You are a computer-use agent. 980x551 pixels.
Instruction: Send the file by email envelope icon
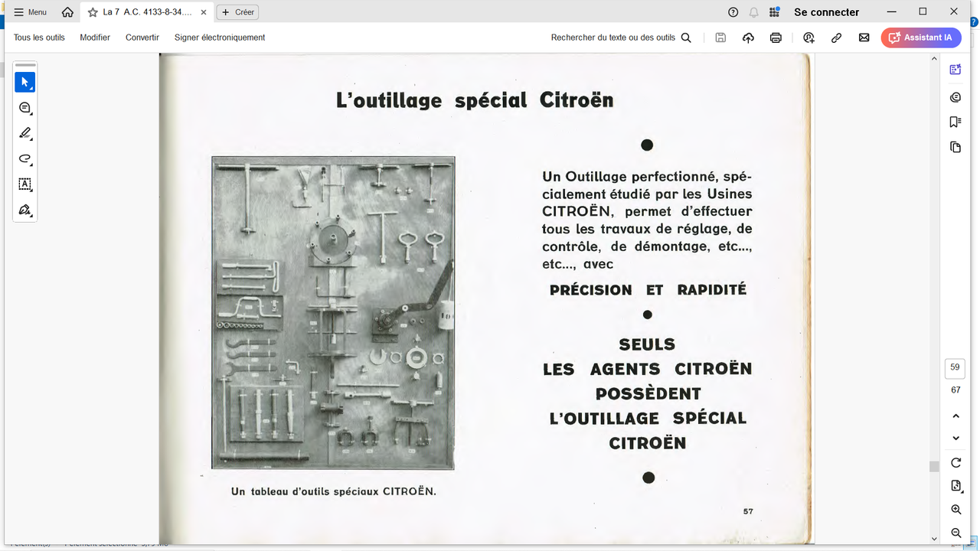[x=864, y=37]
